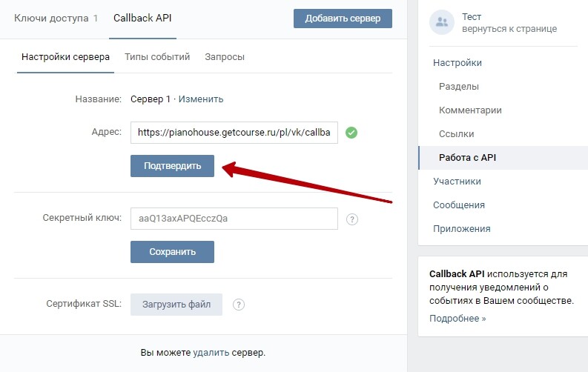Switch to the Callback API tab
588x372 pixels.
[x=142, y=19]
